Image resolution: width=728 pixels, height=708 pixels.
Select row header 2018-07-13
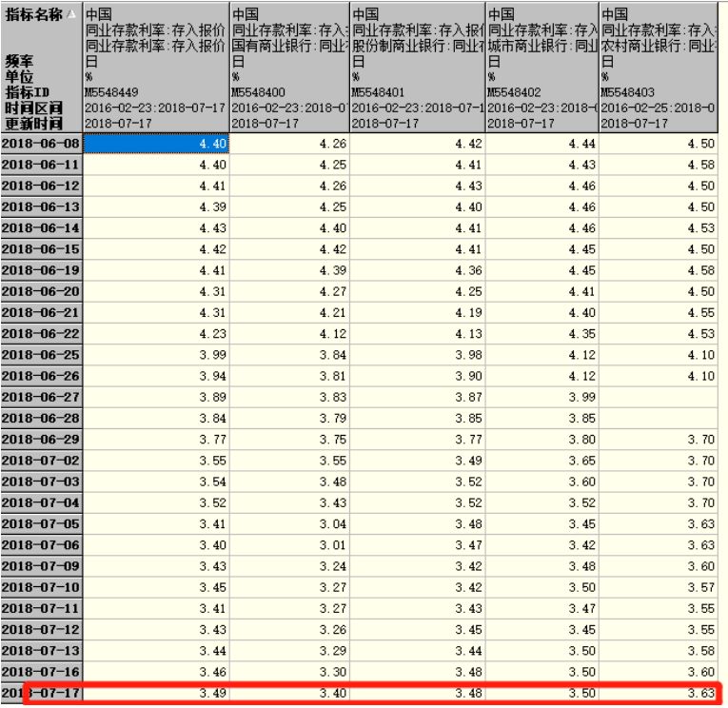[41, 651]
